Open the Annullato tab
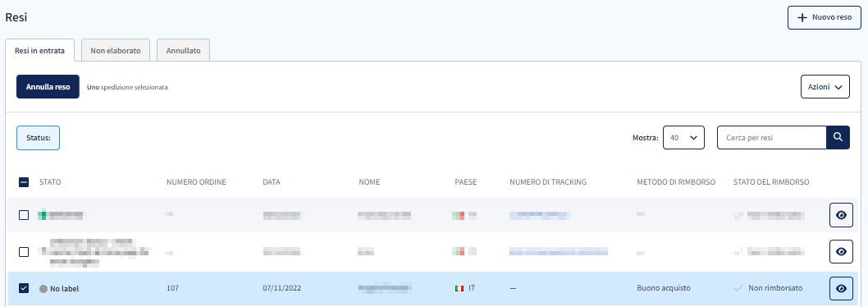Image resolution: width=868 pixels, height=307 pixels. pos(183,51)
